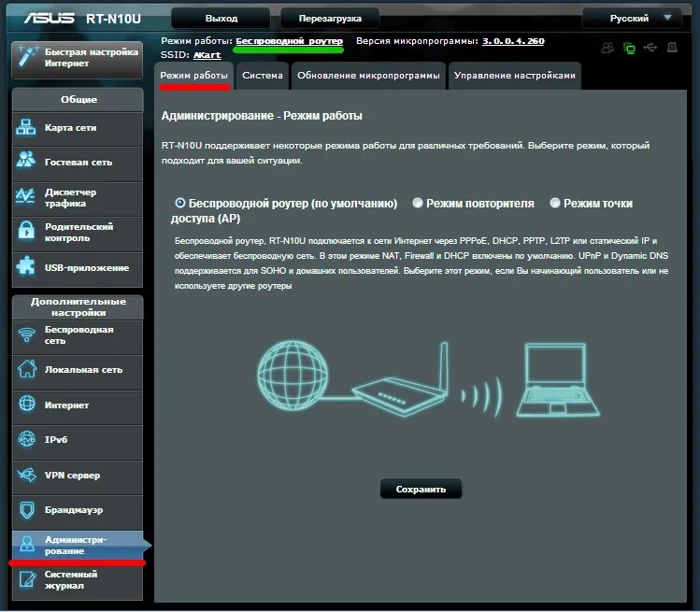The width and height of the screenshot is (700, 612).
Task: Click Быстрая настройка Интернет button
Action: point(78,60)
